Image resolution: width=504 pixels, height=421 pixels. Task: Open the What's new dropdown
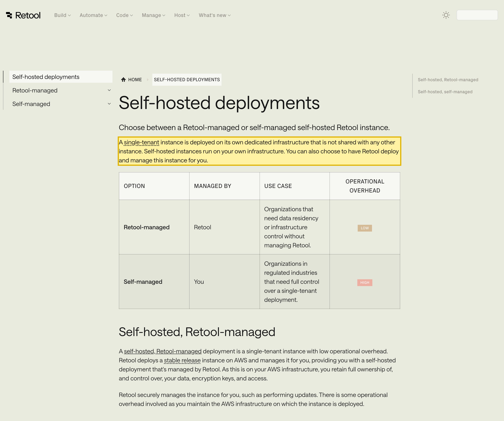[x=215, y=15]
